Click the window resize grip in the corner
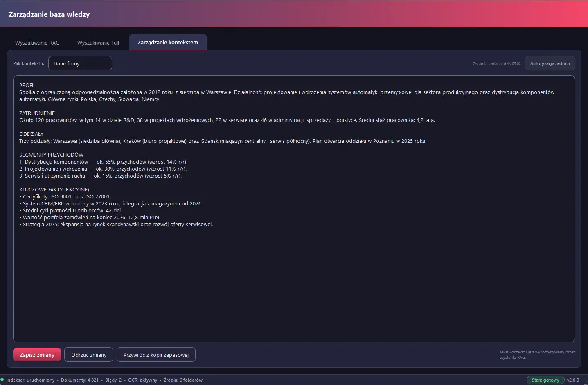Image resolution: width=588 pixels, height=385 pixels. (x=586, y=383)
